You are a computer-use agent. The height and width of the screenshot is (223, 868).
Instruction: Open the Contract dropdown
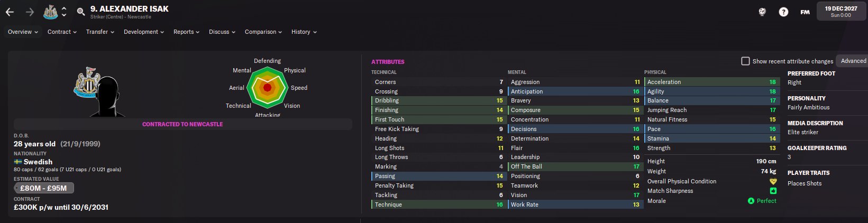[x=62, y=32]
